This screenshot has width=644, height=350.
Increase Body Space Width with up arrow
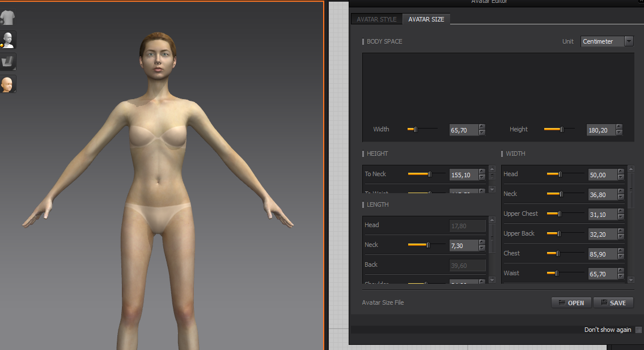[x=482, y=127]
